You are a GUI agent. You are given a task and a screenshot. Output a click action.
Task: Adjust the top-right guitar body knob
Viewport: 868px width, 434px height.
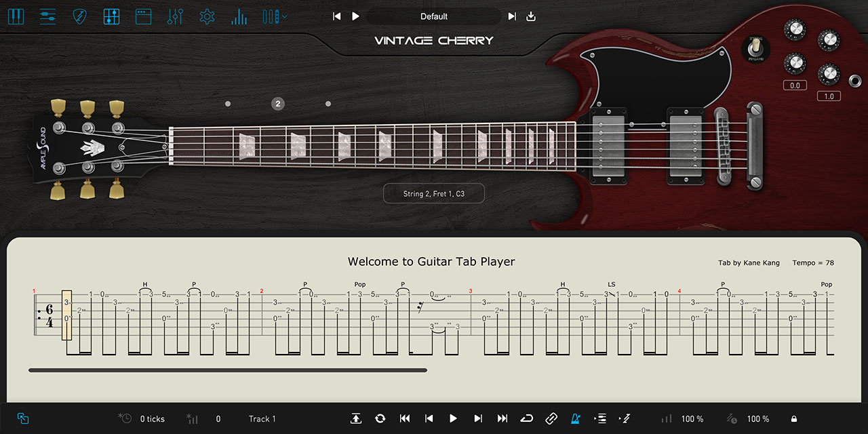point(829,40)
